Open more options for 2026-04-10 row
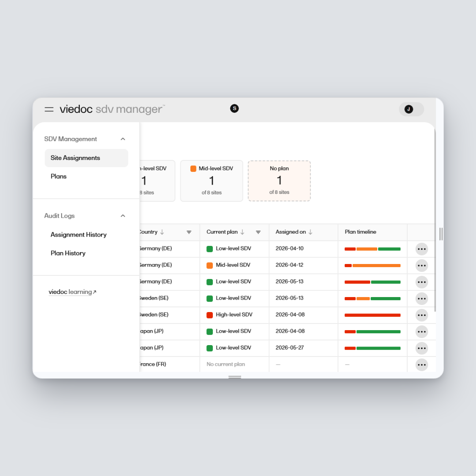This screenshot has width=476, height=476. pyautogui.click(x=422, y=249)
